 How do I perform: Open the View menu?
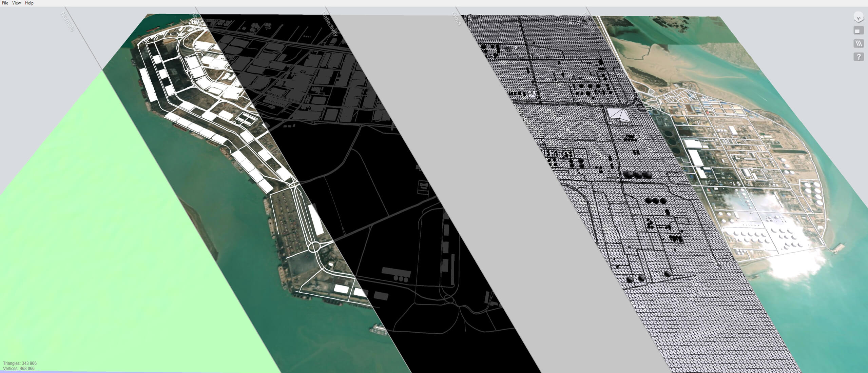[x=16, y=3]
